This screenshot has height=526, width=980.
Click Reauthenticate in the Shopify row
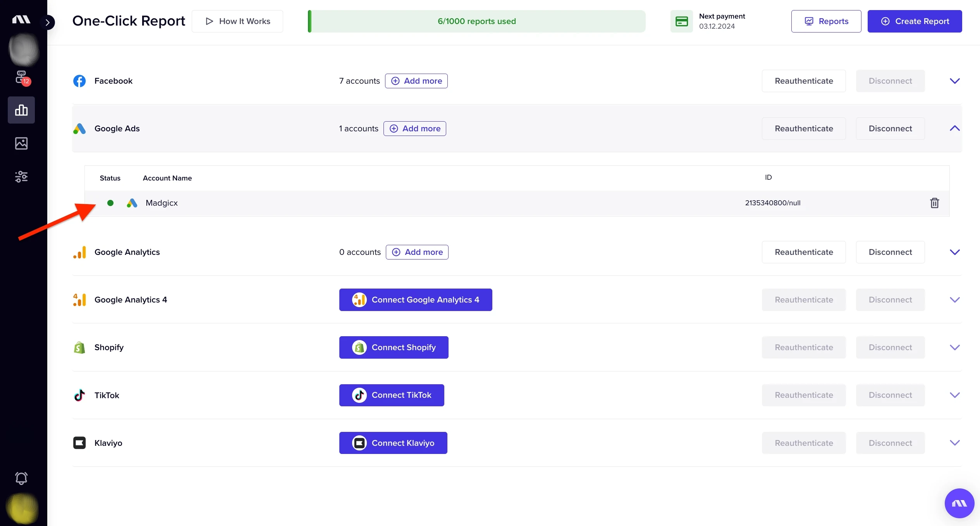click(x=804, y=347)
